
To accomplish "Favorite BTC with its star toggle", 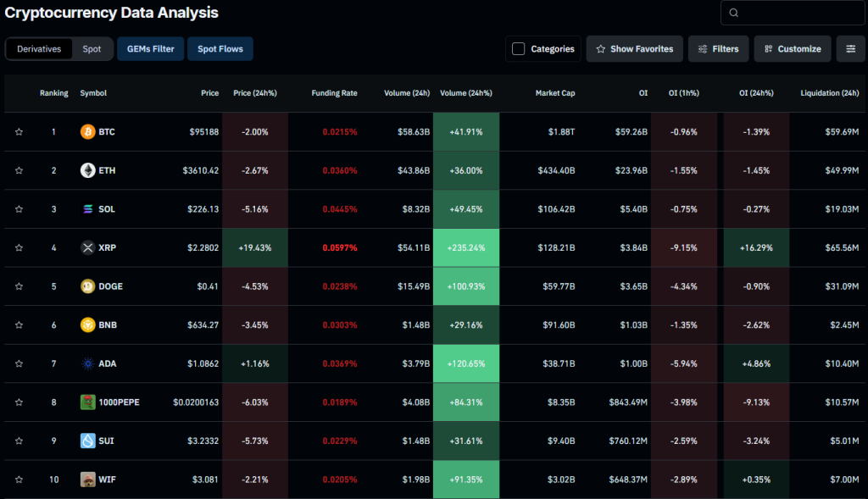I will click(19, 132).
